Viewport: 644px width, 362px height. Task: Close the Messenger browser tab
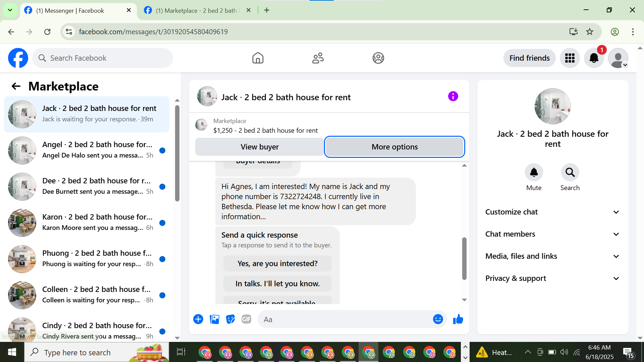coord(129,10)
